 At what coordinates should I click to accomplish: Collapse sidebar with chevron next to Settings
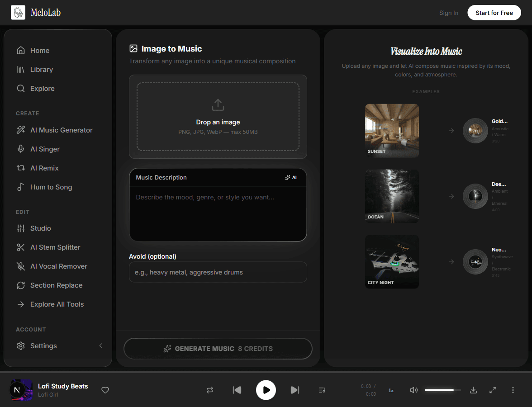pyautogui.click(x=101, y=345)
